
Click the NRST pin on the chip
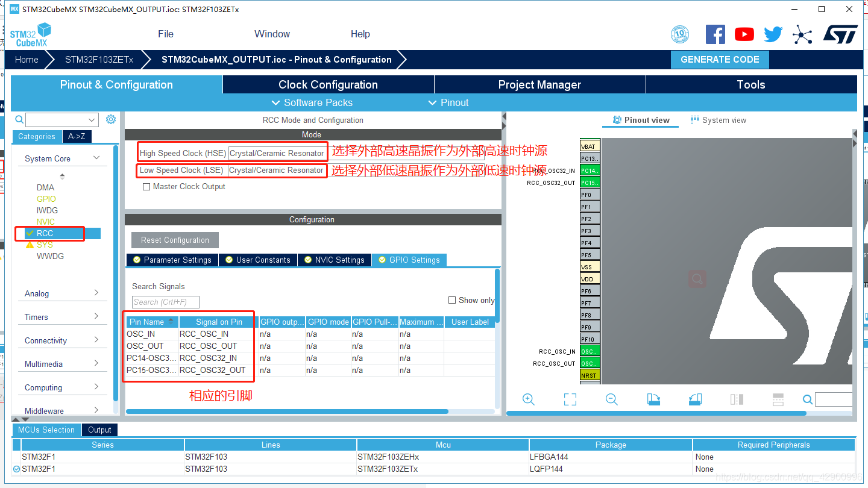point(589,375)
